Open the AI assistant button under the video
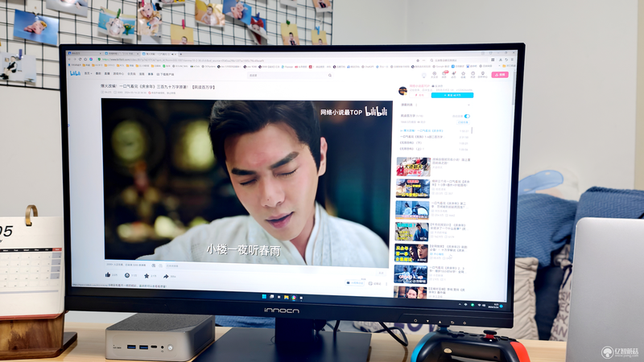Image resolution: width=644 pixels, height=362 pixels. 355,283
